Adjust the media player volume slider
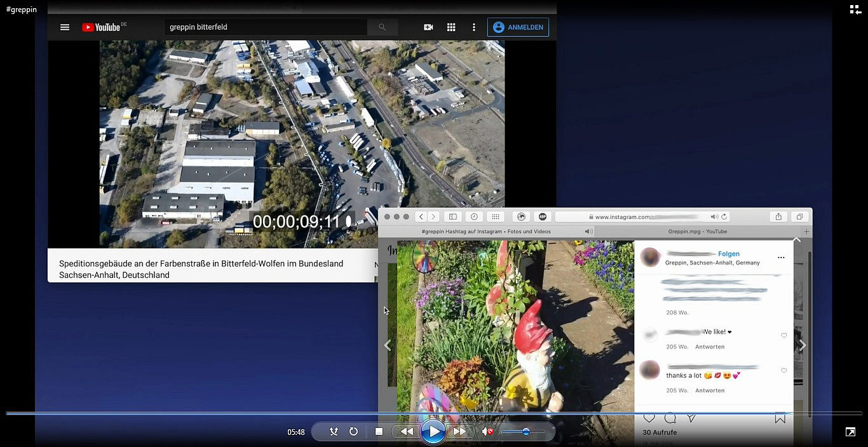This screenshot has width=868, height=447. [x=523, y=432]
